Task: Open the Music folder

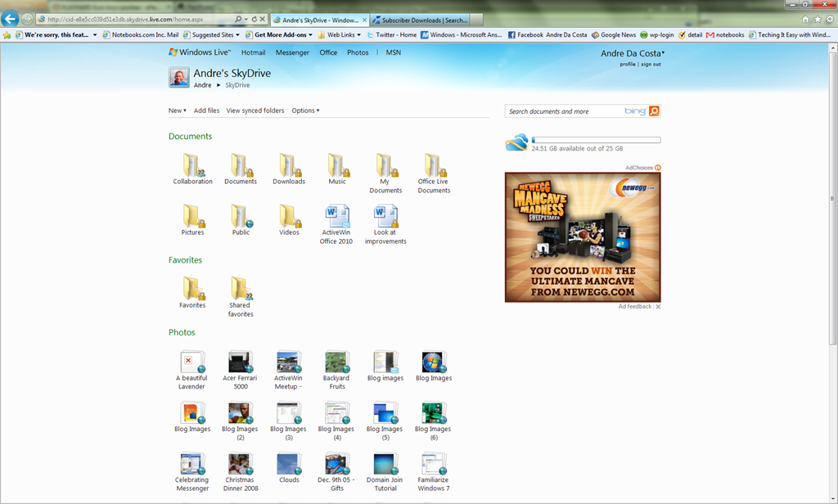Action: pos(336,169)
